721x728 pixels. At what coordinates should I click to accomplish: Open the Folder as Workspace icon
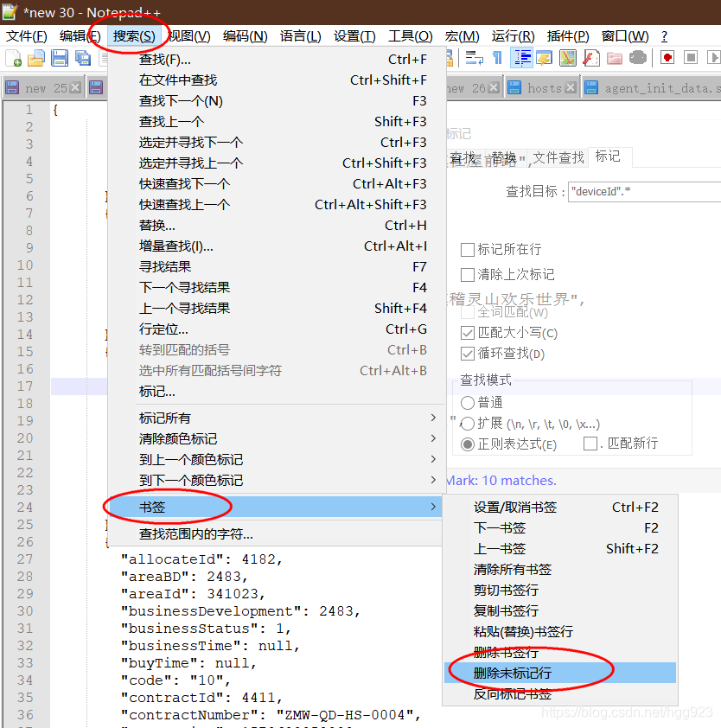pyautogui.click(x=614, y=58)
